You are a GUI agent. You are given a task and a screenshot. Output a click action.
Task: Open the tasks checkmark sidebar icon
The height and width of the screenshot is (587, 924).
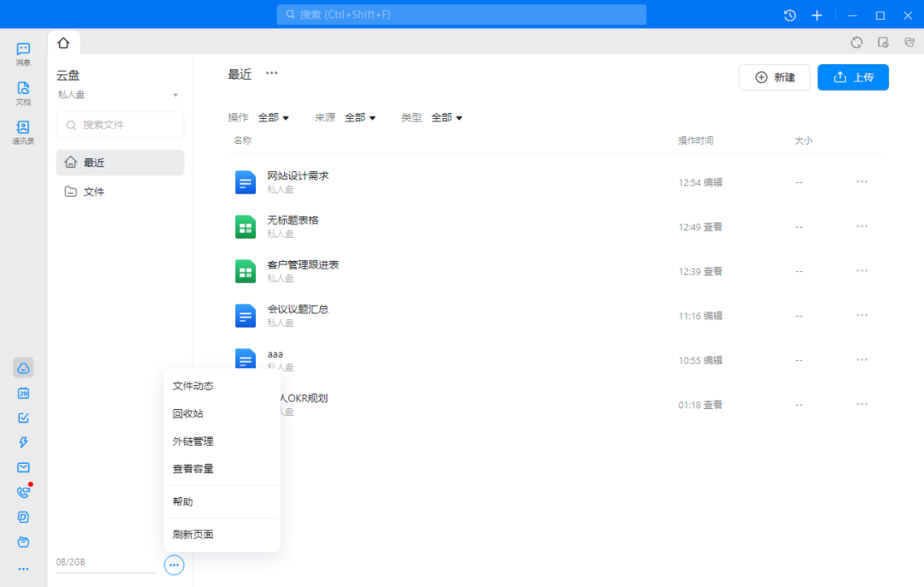tap(24, 418)
